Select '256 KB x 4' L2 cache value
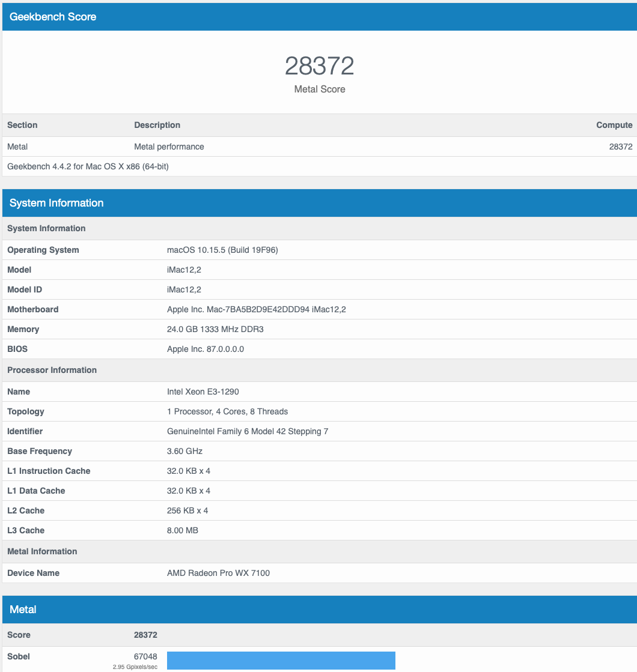Image resolution: width=637 pixels, height=672 pixels. (x=187, y=510)
